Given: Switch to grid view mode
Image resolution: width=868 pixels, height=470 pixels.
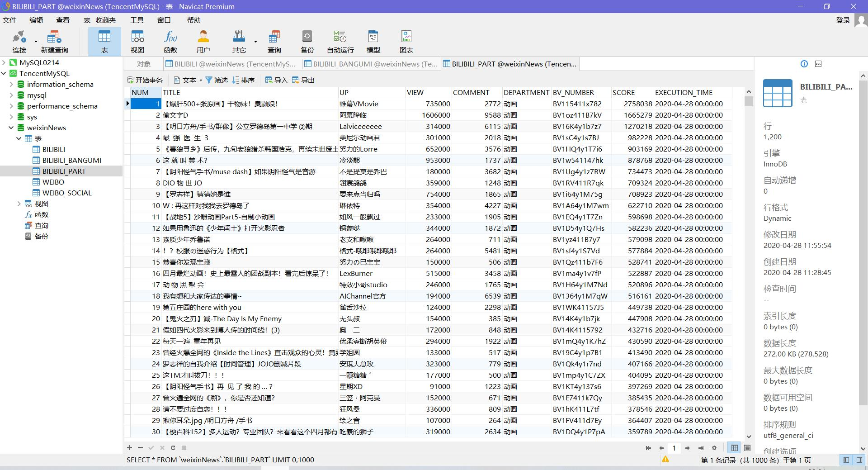Looking at the screenshot, I should [x=734, y=448].
